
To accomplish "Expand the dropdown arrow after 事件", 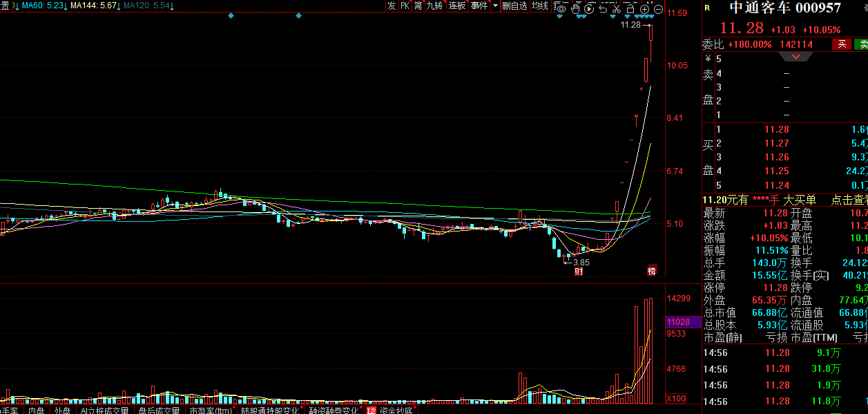I will (495, 6).
